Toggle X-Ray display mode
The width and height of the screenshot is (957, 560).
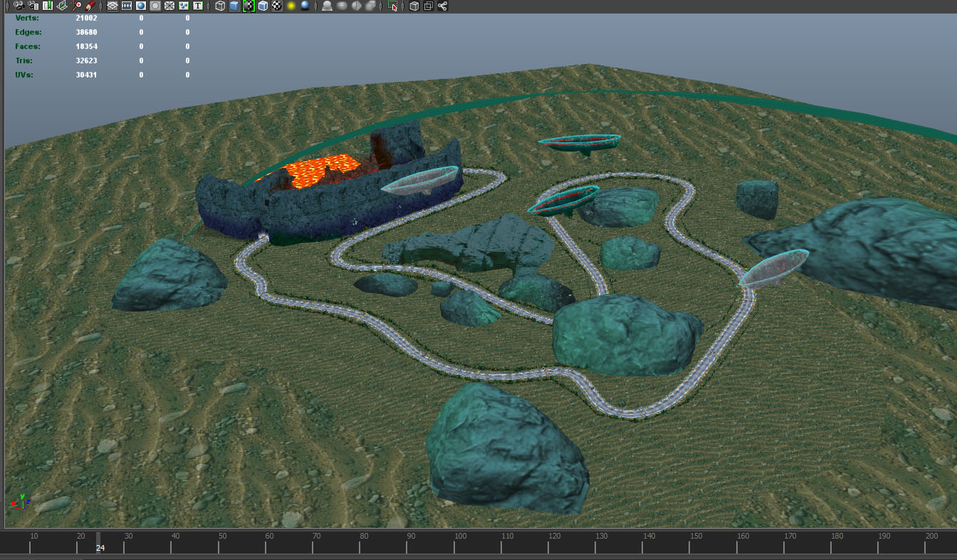414,6
